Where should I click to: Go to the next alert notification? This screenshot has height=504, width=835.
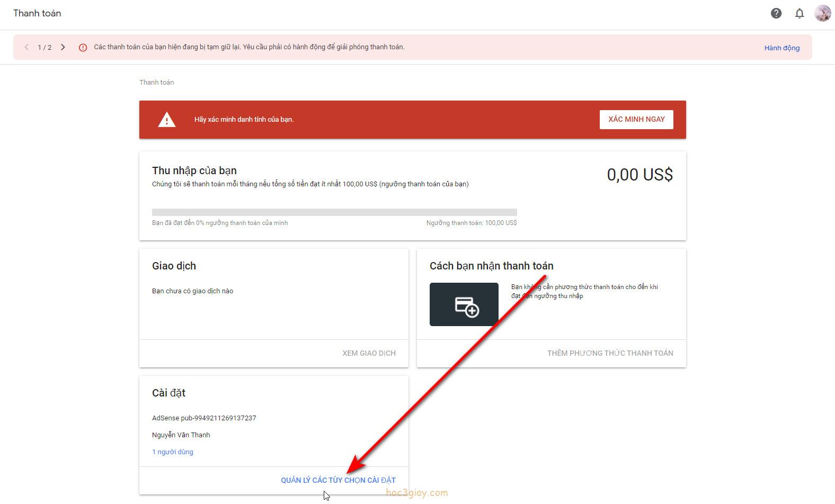click(63, 47)
